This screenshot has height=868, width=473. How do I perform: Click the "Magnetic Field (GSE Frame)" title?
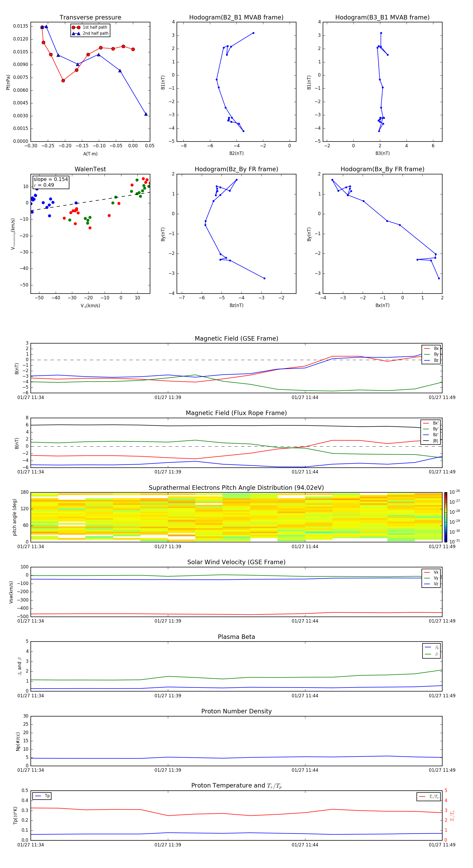pyautogui.click(x=236, y=339)
